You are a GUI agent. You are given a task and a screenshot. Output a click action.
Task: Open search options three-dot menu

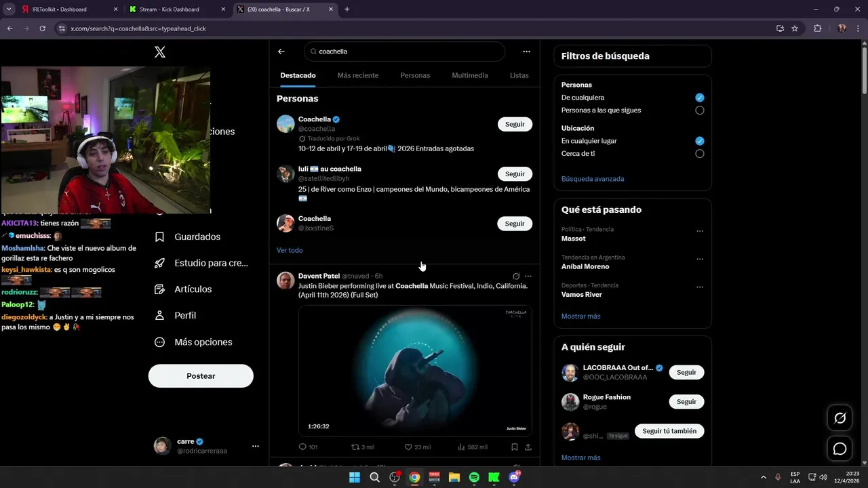(526, 52)
